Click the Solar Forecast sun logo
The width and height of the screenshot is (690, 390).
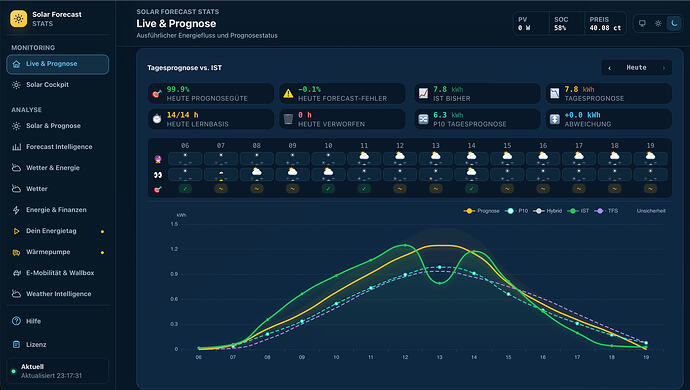coord(18,18)
